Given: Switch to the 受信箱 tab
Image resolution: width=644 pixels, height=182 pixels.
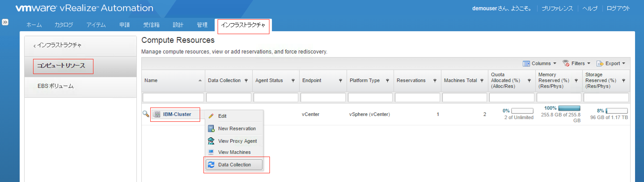Looking at the screenshot, I should coord(151,25).
